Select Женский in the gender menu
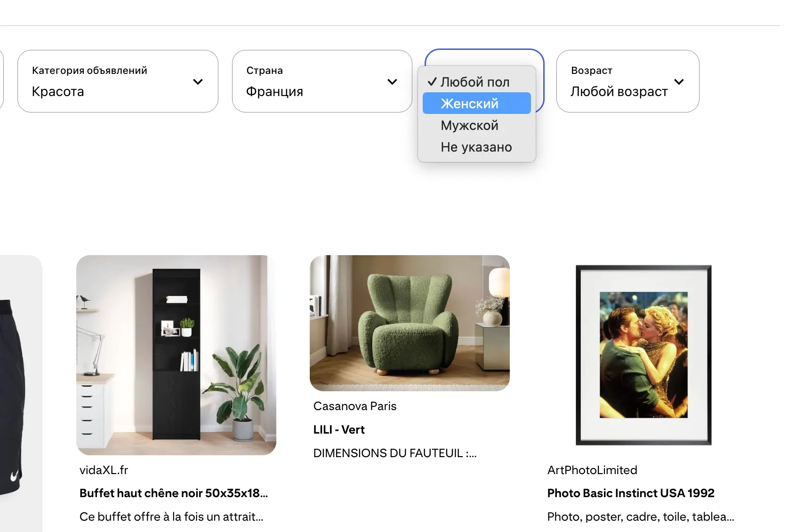Image resolution: width=788 pixels, height=532 pixels. pos(475,103)
